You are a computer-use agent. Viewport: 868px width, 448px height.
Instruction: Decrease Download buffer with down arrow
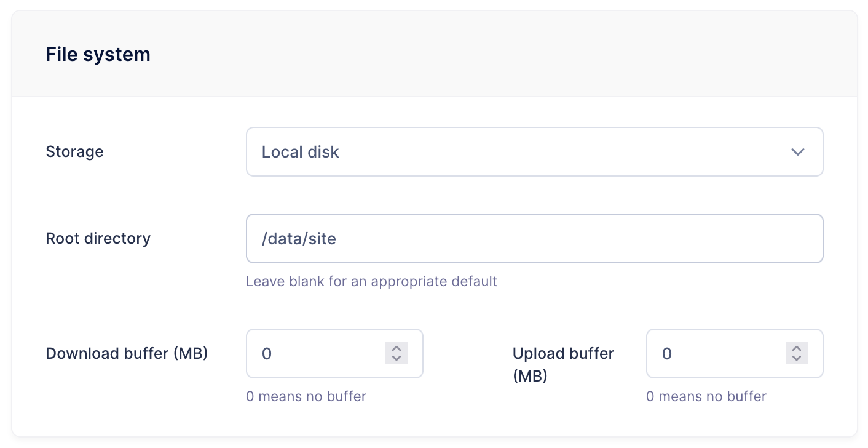[397, 359]
